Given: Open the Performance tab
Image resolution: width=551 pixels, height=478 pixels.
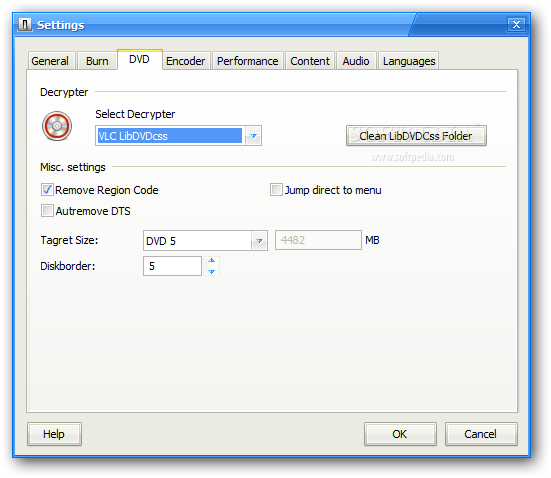Looking at the screenshot, I should (247, 61).
